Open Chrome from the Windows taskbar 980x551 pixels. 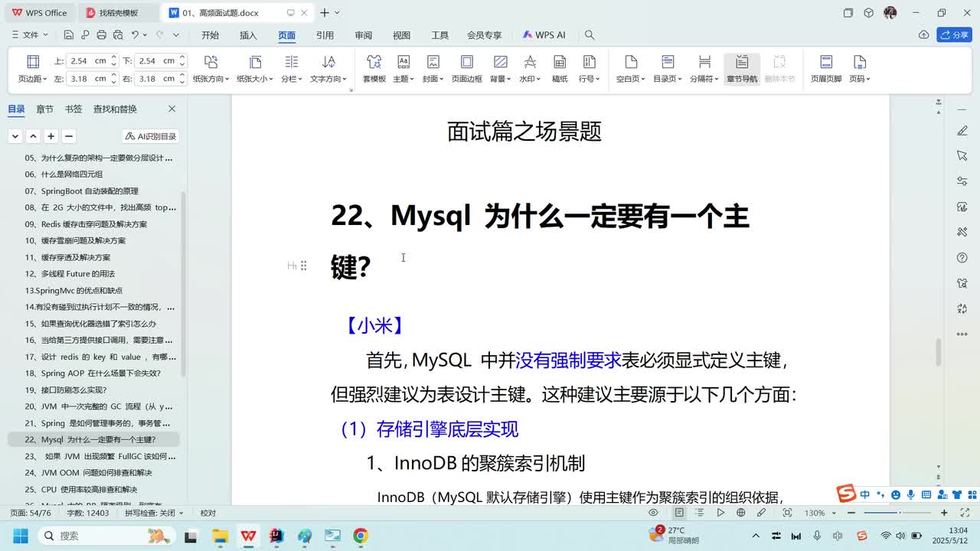[361, 536]
